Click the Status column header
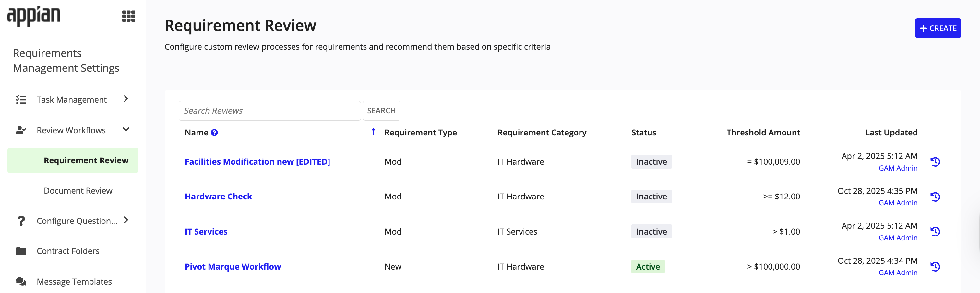Viewport: 980px width, 293px height. [644, 133]
